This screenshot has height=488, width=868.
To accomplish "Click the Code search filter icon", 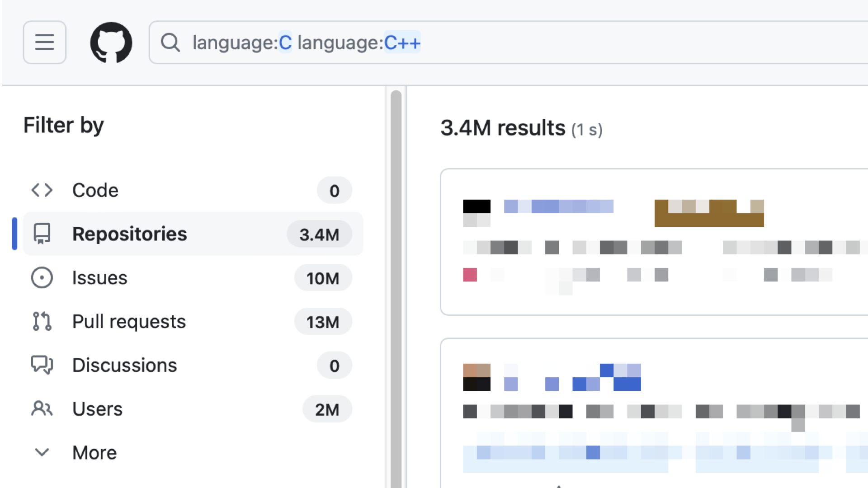I will pos(42,190).
